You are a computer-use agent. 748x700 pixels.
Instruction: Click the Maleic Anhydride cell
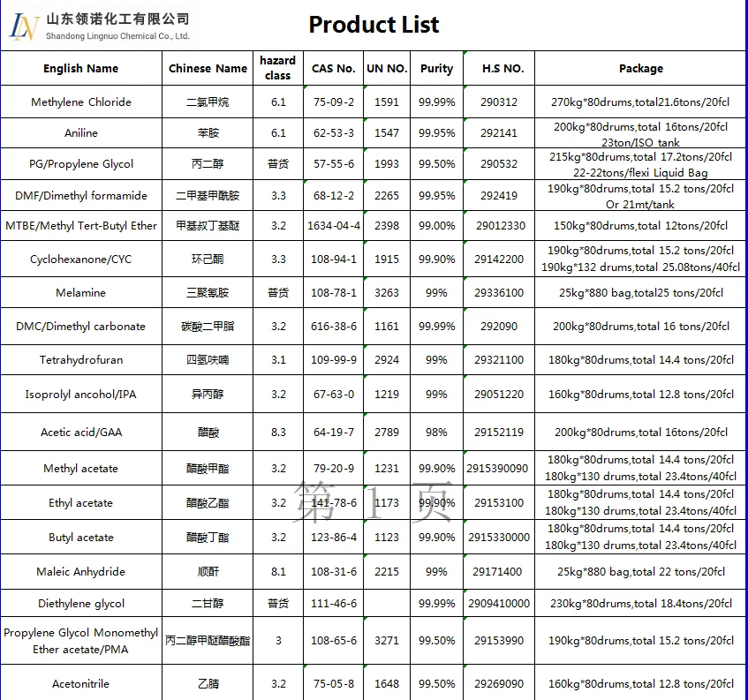click(x=81, y=571)
